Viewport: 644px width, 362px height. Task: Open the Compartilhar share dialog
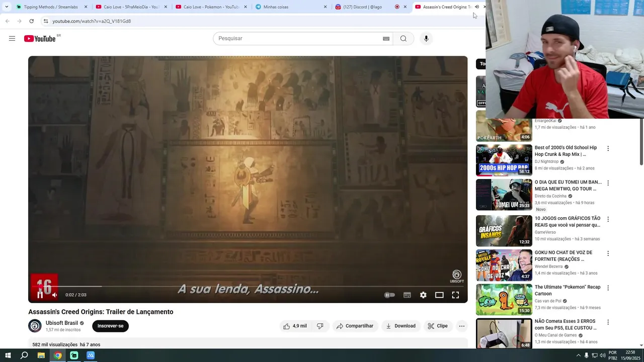point(355,326)
